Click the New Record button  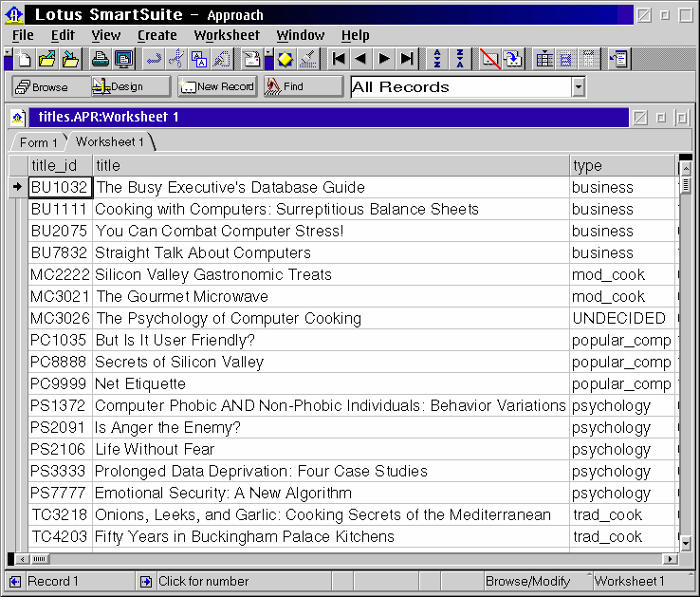click(217, 86)
